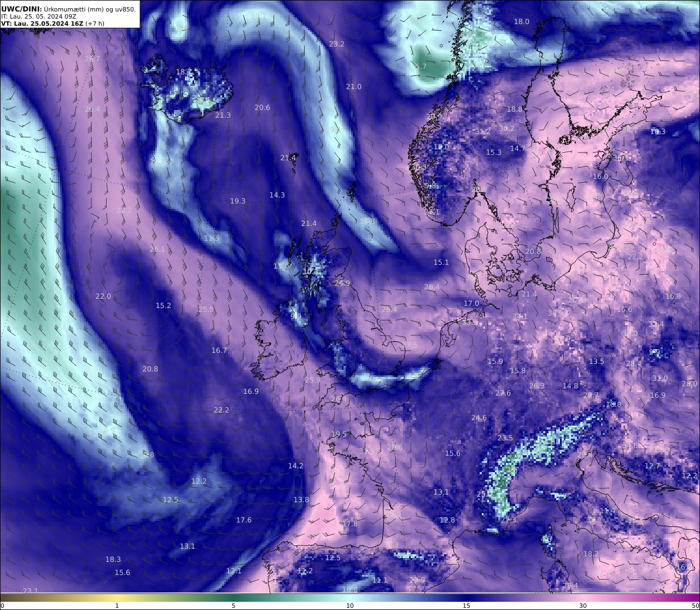Click the 15.1 value label
Viewport: 700px width, 610px height.
(441, 262)
